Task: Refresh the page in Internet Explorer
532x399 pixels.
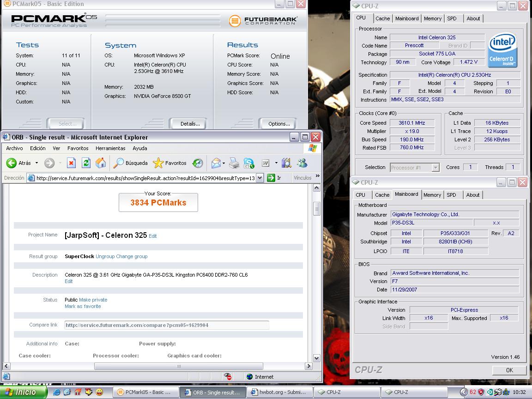Action: pos(86,163)
